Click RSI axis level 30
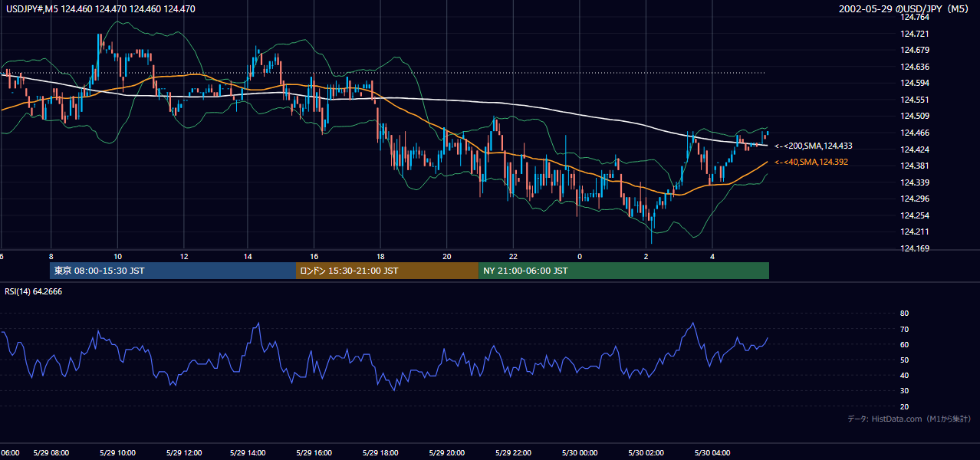The image size is (980, 460). coord(904,391)
